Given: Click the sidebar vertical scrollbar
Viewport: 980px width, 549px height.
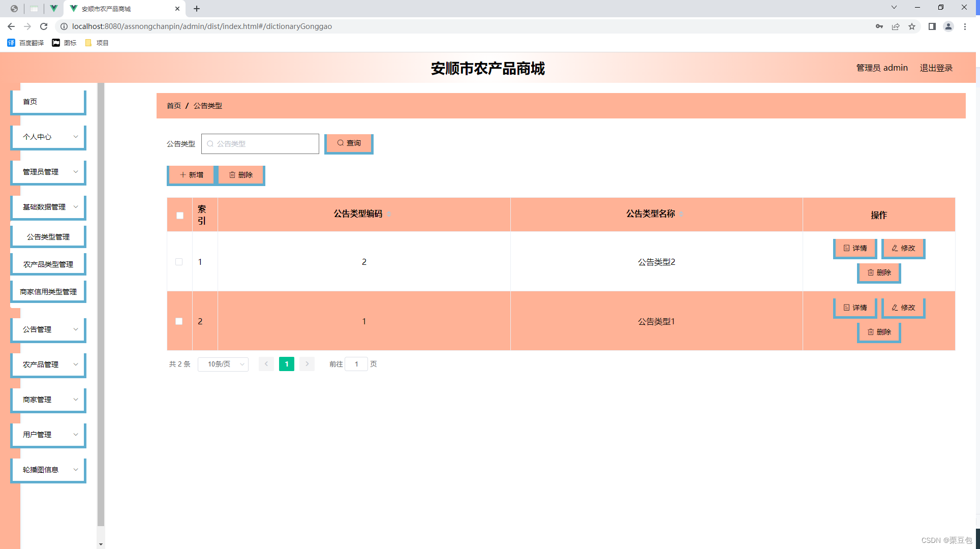Looking at the screenshot, I should click(x=101, y=305).
